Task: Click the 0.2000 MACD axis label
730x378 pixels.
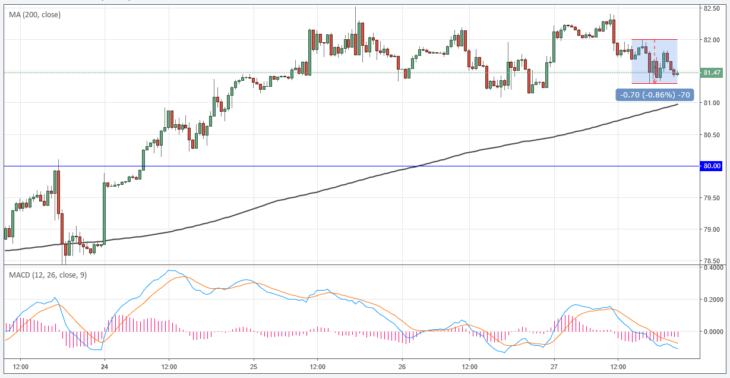Action: (713, 300)
